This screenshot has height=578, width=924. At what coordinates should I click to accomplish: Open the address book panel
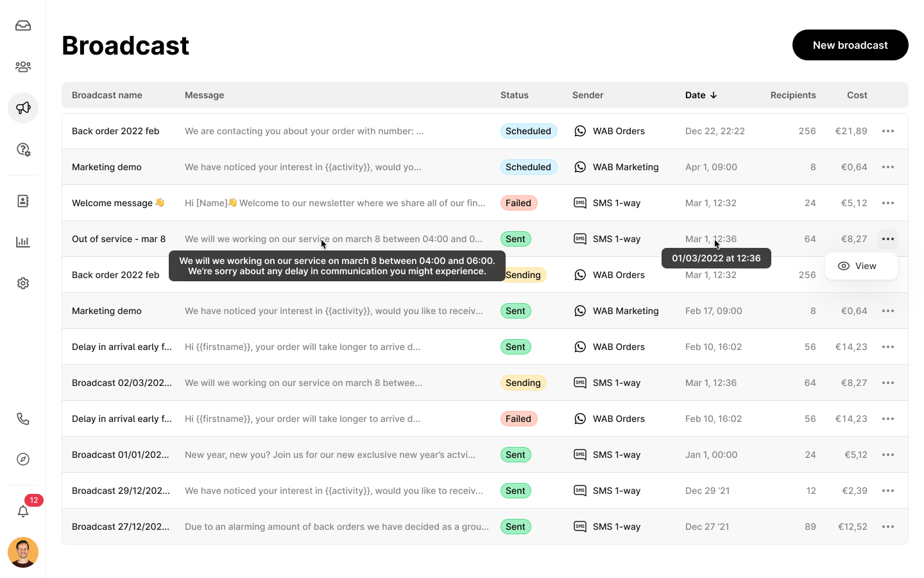(x=23, y=201)
